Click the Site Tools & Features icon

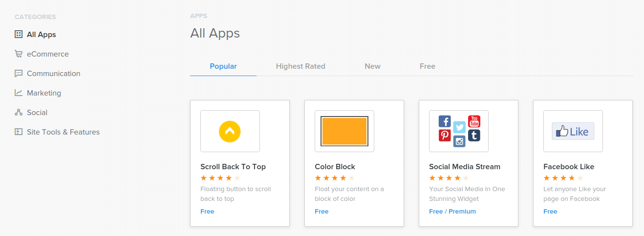[x=19, y=132]
